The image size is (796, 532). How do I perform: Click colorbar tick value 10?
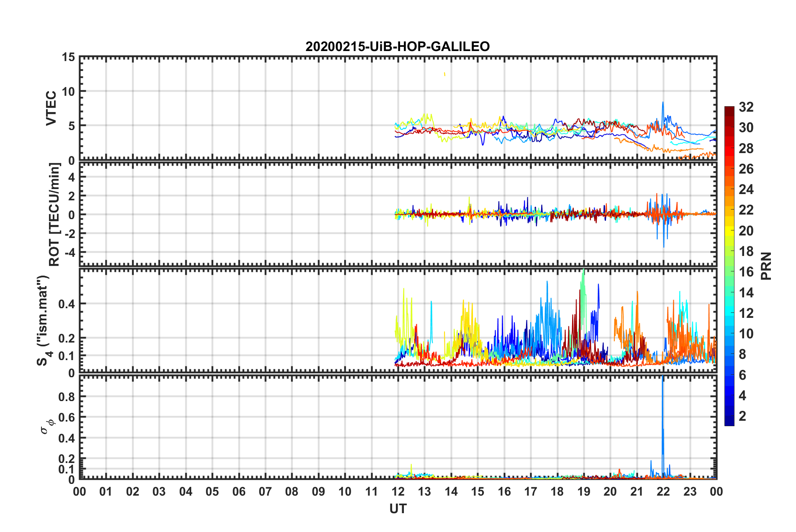[746, 333]
